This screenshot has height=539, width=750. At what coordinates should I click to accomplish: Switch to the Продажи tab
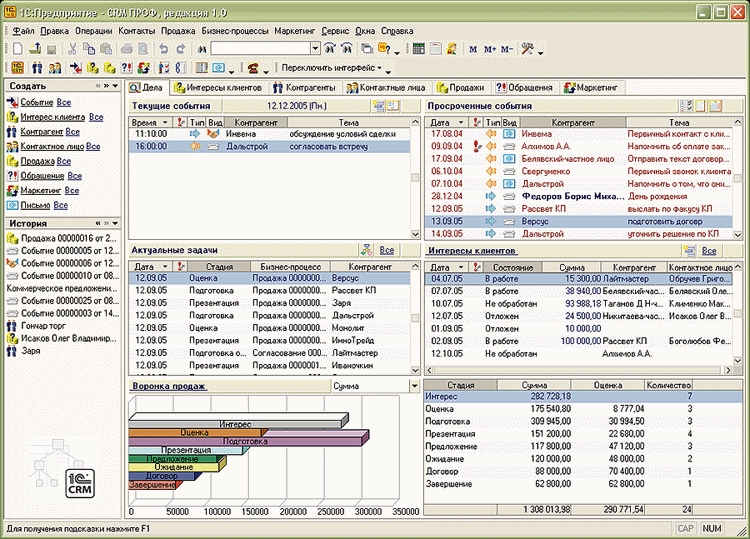coord(461,88)
